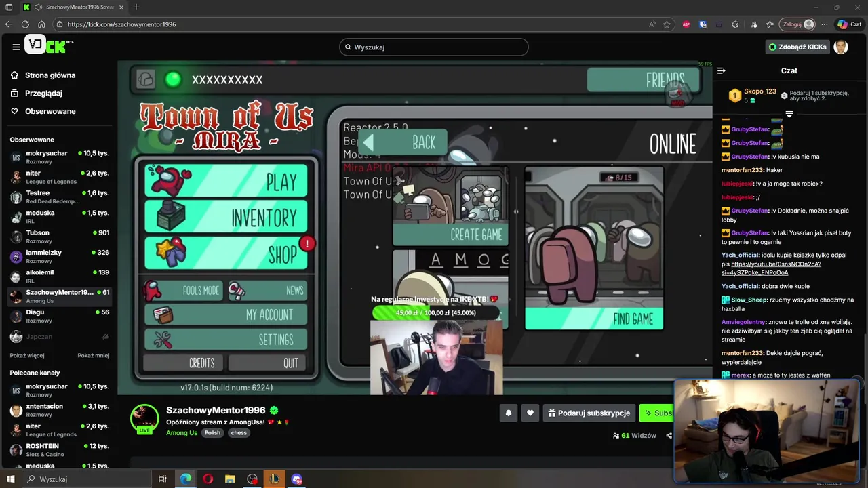Open the Among Us category link

pyautogui.click(x=182, y=433)
